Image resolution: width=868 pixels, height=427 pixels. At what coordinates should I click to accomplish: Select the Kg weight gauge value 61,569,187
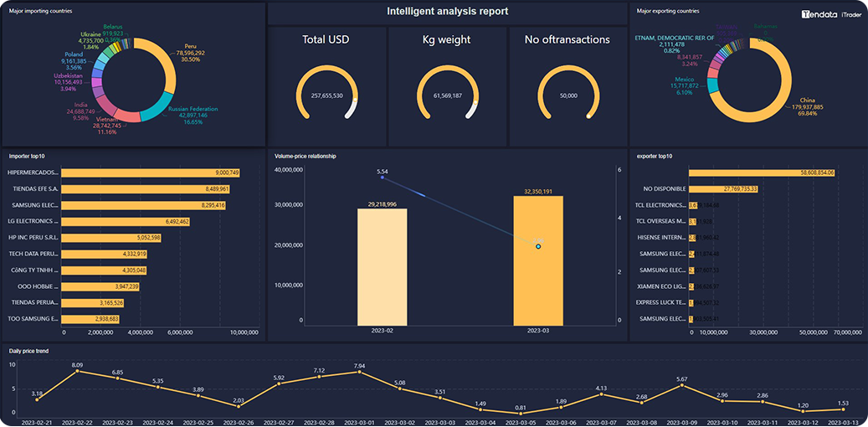[448, 95]
